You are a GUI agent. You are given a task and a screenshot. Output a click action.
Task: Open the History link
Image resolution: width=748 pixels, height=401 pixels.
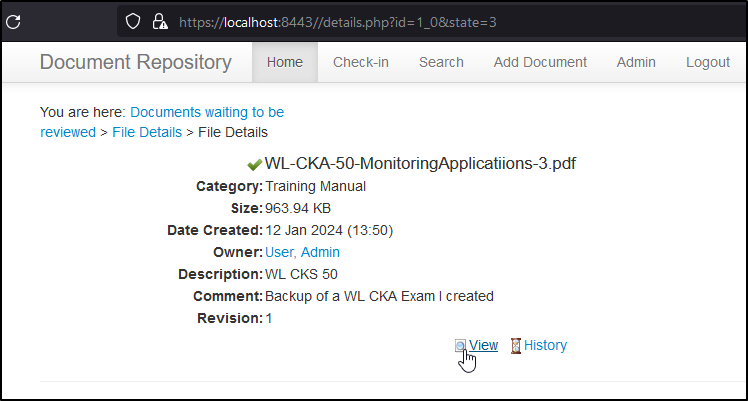[x=545, y=345]
